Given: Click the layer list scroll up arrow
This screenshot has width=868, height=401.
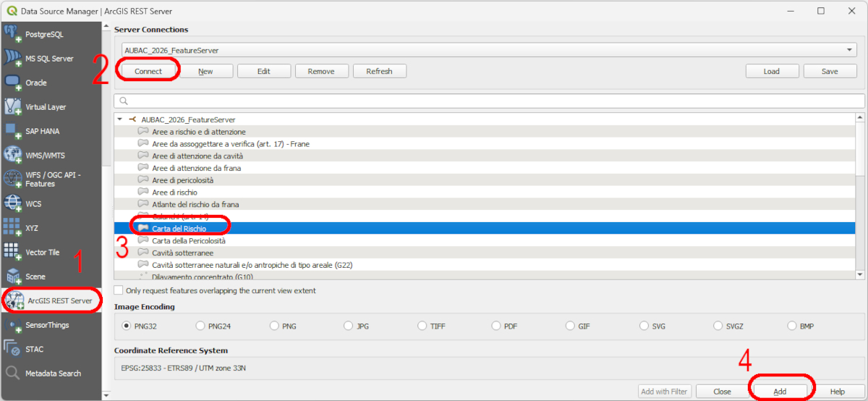Looking at the screenshot, I should (x=860, y=118).
